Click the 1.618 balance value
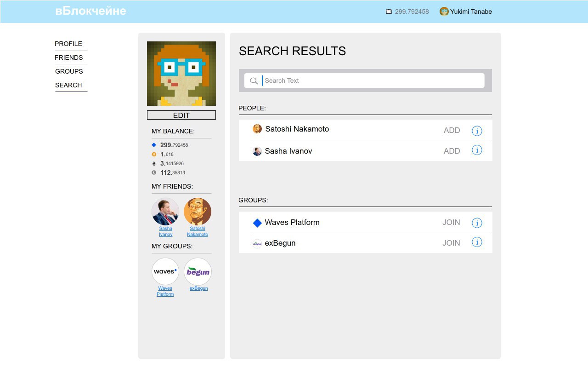Viewport: 588px width, 368px height. tap(167, 155)
